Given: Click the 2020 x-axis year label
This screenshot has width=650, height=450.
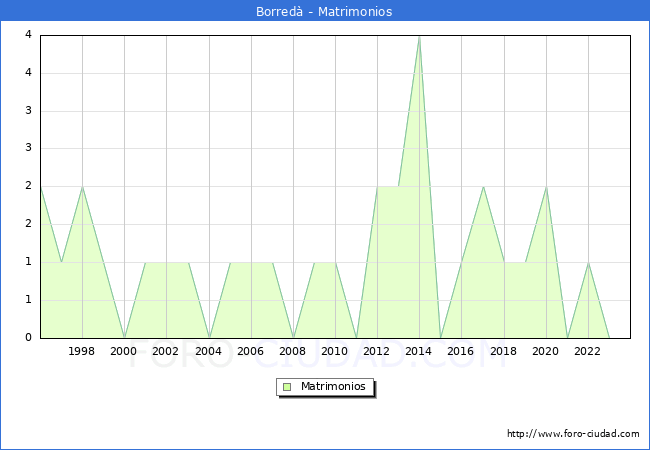Looking at the screenshot, I should (x=546, y=351).
